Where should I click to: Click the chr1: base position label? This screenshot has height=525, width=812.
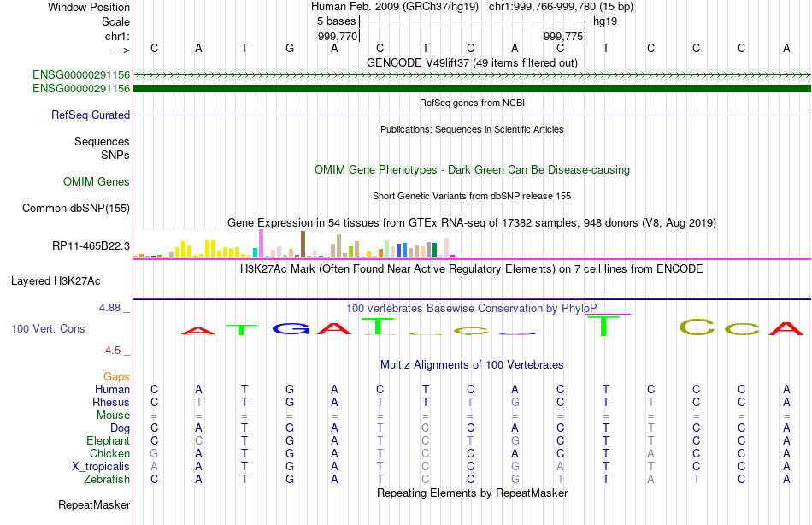coord(117,36)
